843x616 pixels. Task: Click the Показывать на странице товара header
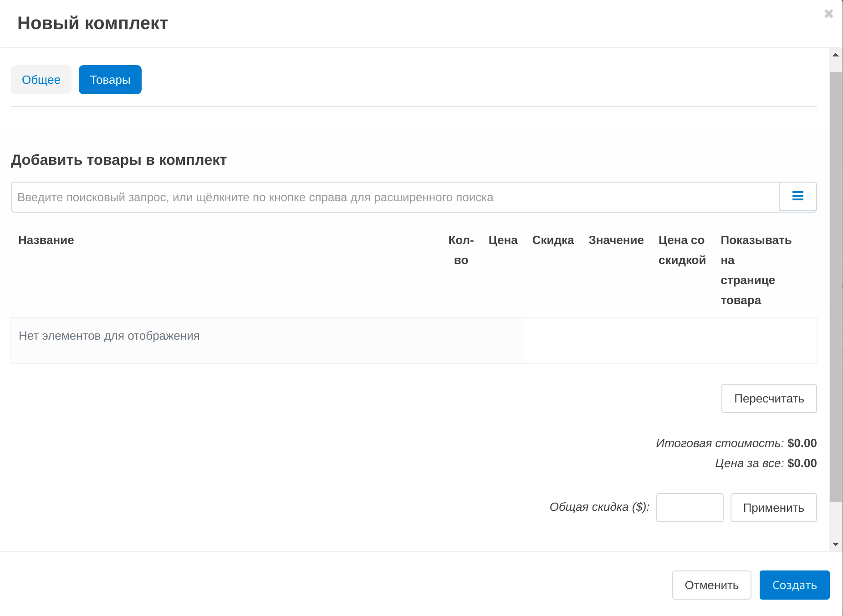coord(756,270)
